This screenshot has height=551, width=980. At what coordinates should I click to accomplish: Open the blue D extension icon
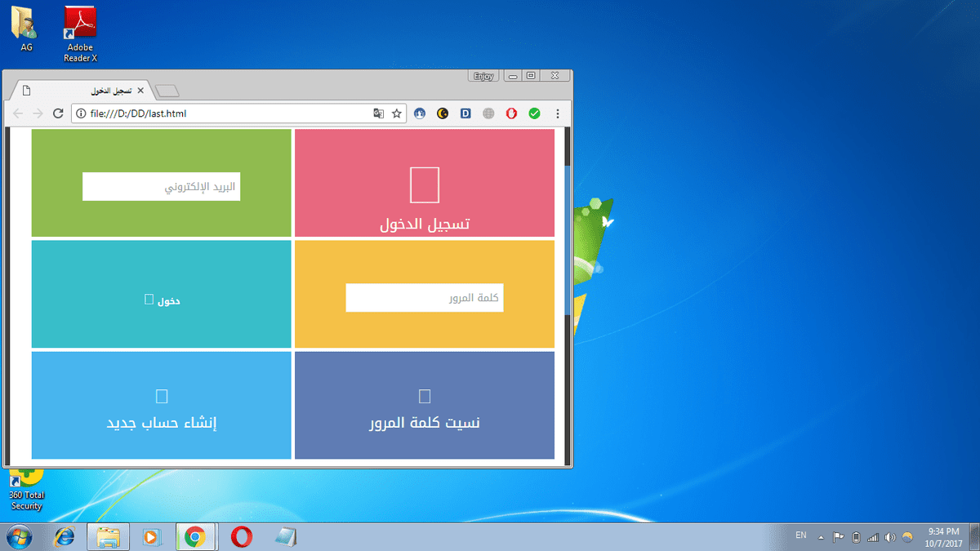(465, 113)
